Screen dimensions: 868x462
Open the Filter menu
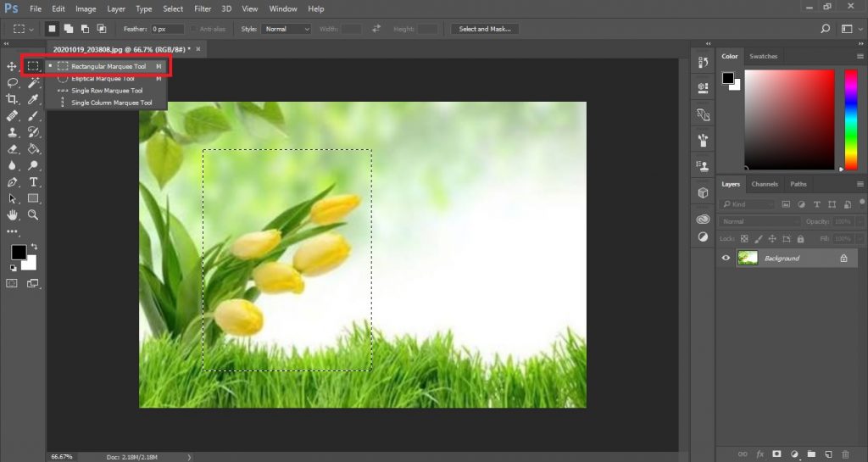203,8
